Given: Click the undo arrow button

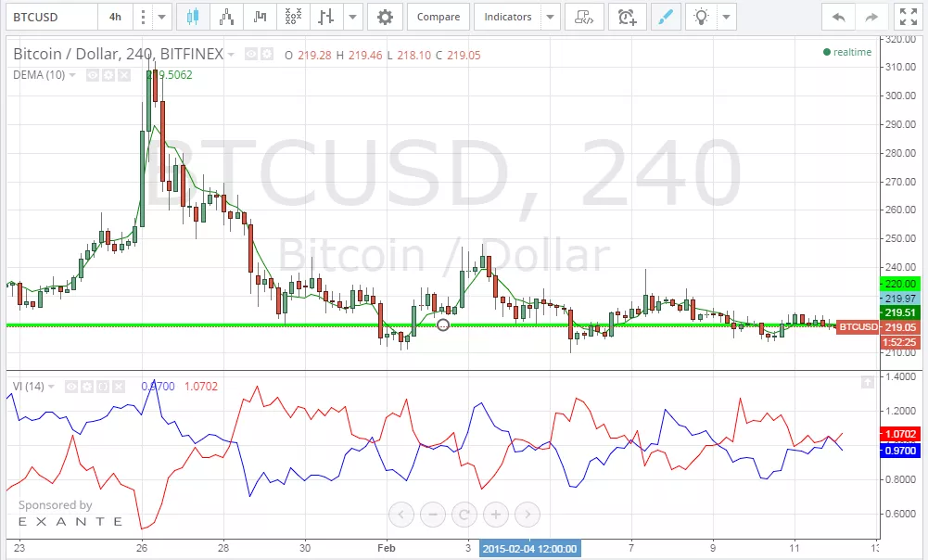Looking at the screenshot, I should [840, 17].
